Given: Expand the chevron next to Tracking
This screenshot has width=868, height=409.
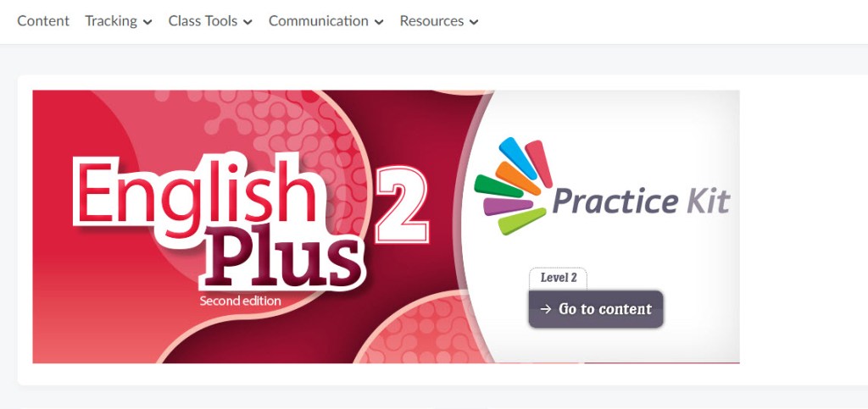Looking at the screenshot, I should pos(147,22).
